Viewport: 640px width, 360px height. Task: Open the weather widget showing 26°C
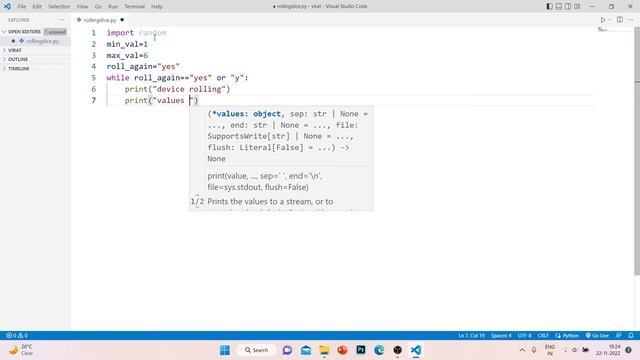pos(21,350)
